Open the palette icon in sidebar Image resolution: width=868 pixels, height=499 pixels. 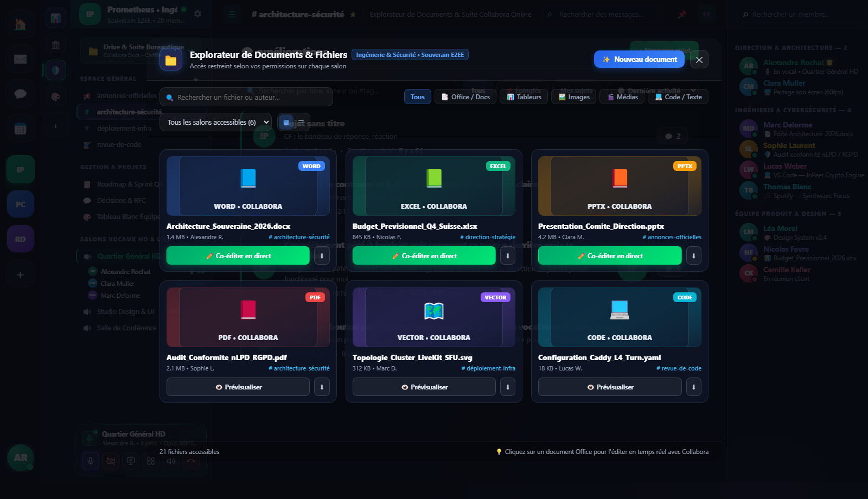click(55, 97)
